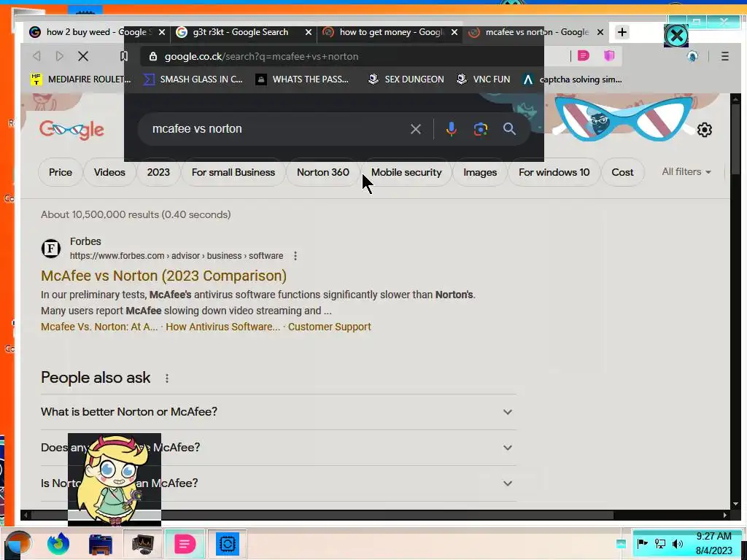This screenshot has height=560, width=747.
Task: Open the Start menu orb
Action: coord(18,544)
